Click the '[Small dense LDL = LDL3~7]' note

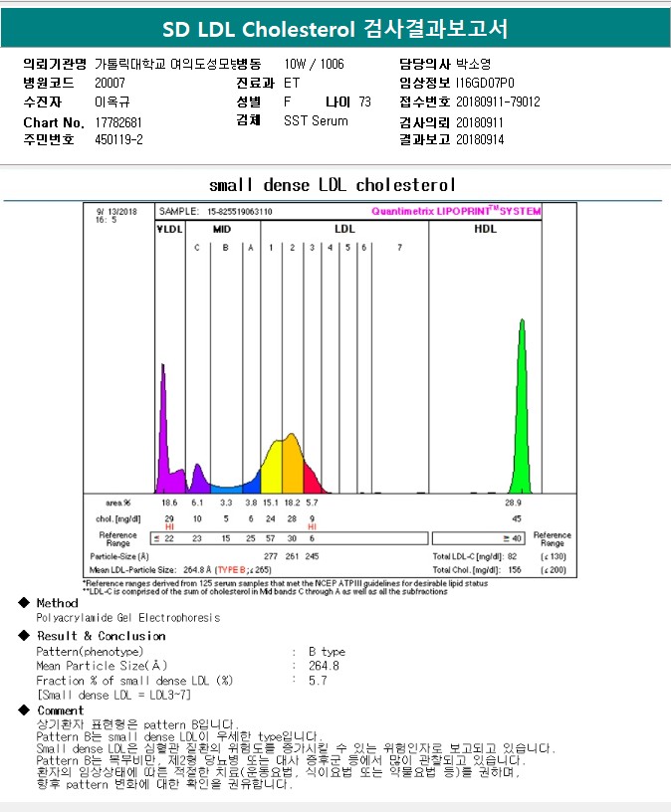tap(113, 695)
